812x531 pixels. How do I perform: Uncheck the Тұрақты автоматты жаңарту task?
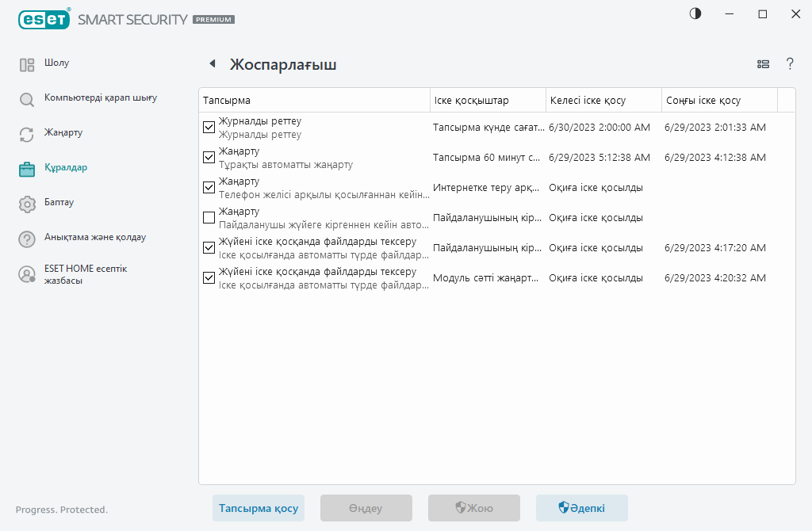209,157
